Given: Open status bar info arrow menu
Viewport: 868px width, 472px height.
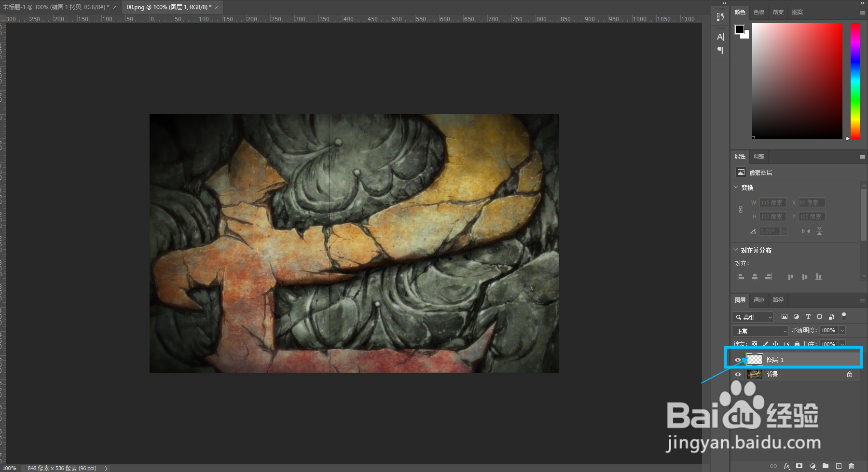Looking at the screenshot, I should (106, 468).
